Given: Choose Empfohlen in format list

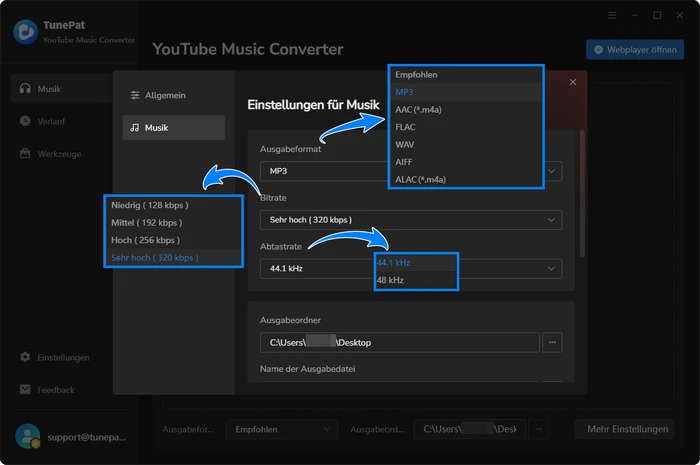Looking at the screenshot, I should tap(466, 75).
